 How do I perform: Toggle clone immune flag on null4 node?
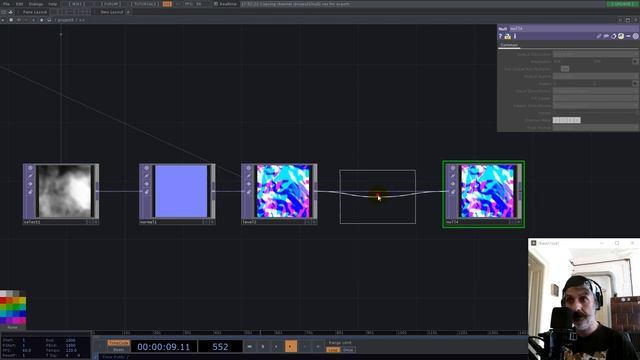tap(453, 176)
